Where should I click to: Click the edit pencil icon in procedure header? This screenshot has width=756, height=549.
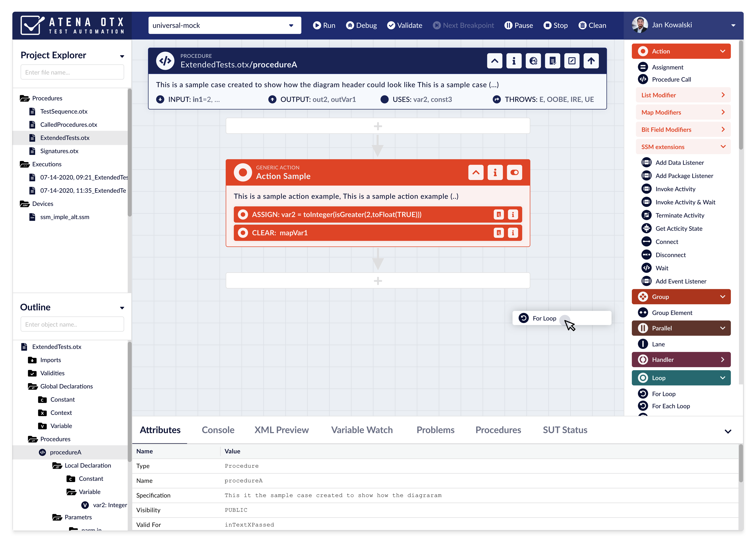click(x=572, y=61)
